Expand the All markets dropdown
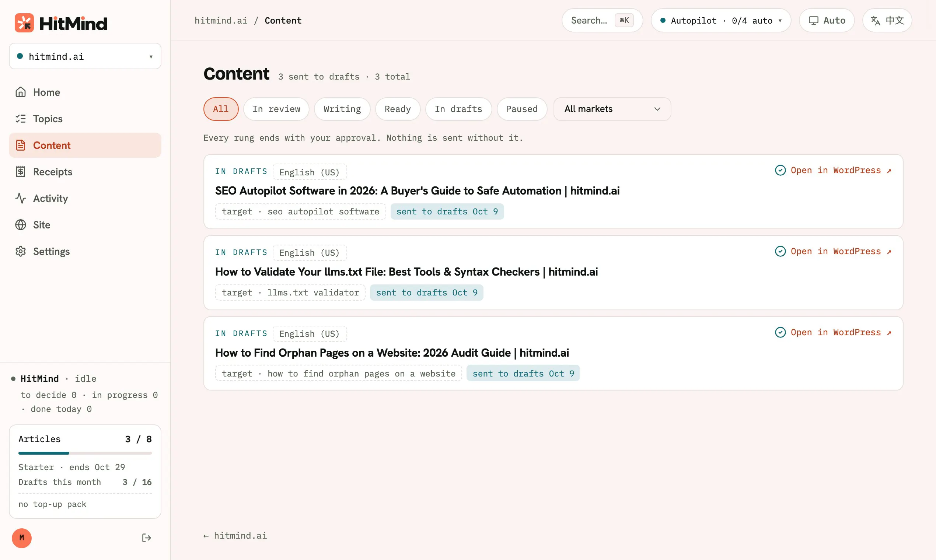Screen dimensions: 936x560 [x=612, y=109]
